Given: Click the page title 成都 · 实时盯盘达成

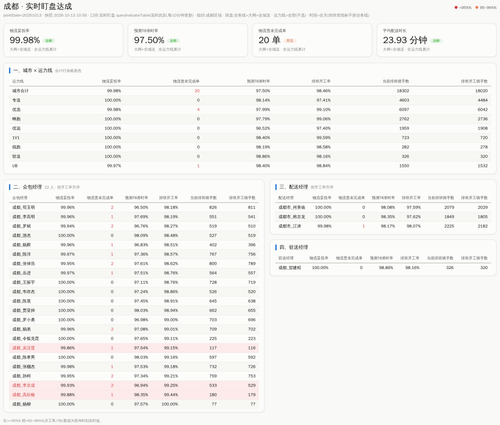Looking at the screenshot, I should pos(38,6).
